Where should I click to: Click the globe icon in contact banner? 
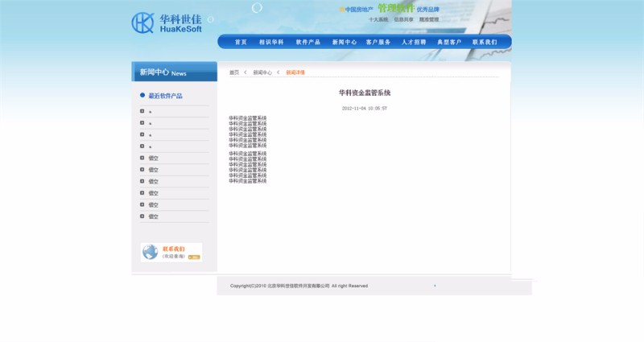150,252
